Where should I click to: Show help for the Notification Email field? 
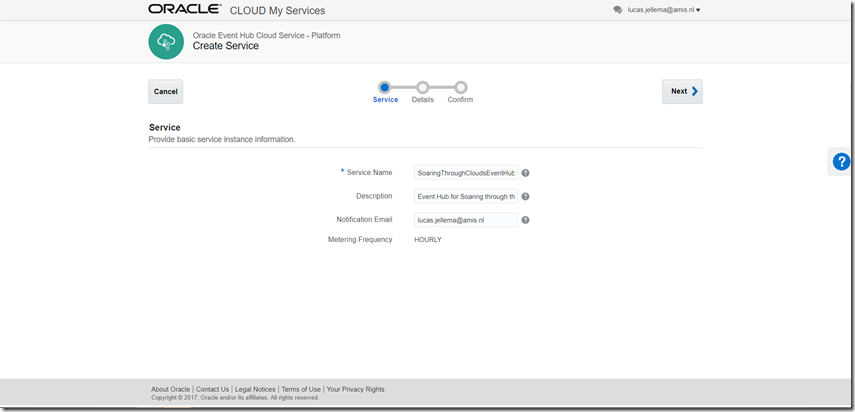click(x=526, y=220)
